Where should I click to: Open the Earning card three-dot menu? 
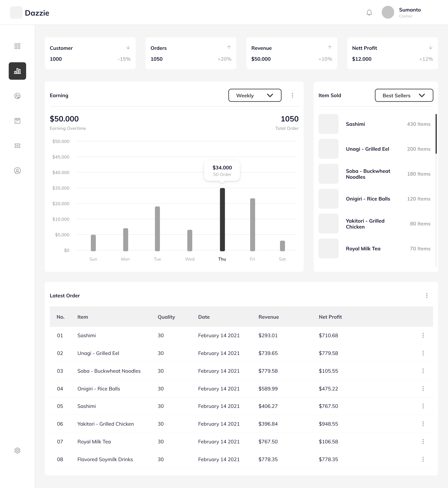click(x=292, y=95)
